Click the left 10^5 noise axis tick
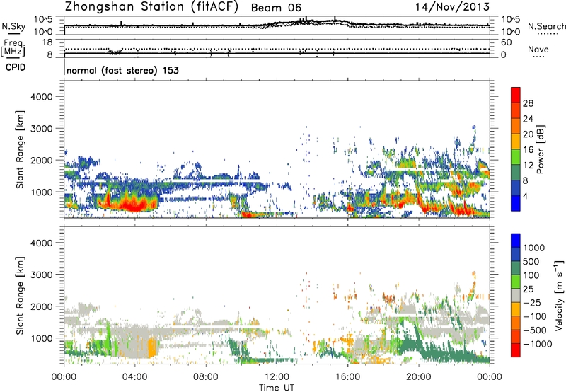The height and width of the screenshot is (392, 566). click(x=43, y=19)
